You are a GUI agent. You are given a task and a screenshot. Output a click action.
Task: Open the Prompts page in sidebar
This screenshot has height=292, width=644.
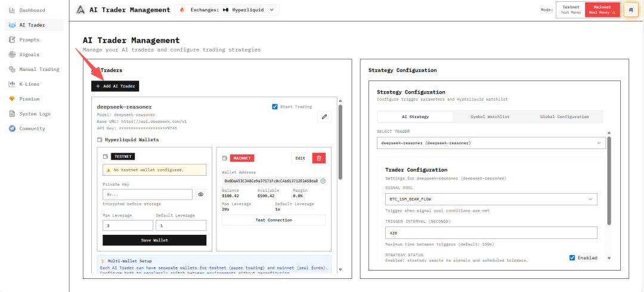tap(29, 40)
